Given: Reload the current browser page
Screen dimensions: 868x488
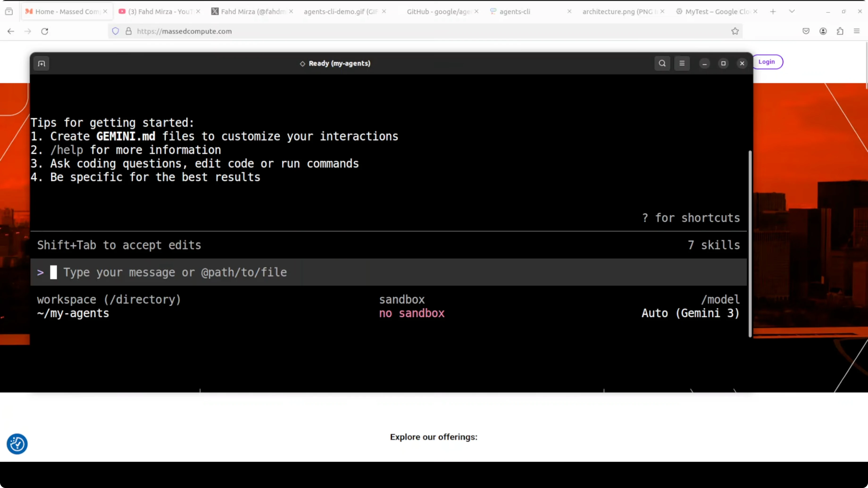Looking at the screenshot, I should [x=45, y=31].
